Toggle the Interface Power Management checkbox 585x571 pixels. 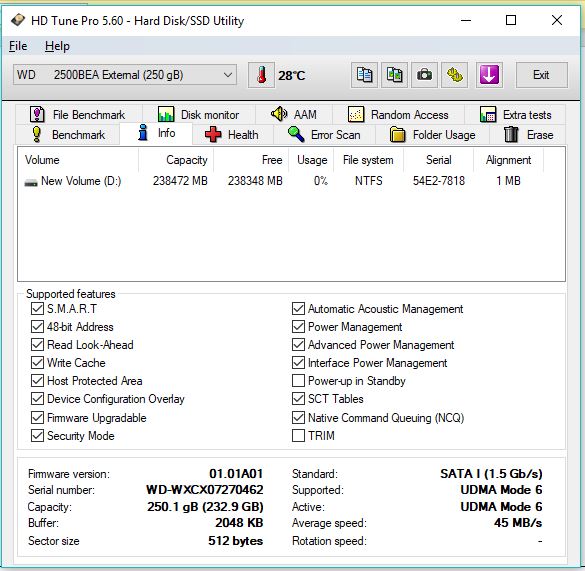click(x=298, y=362)
